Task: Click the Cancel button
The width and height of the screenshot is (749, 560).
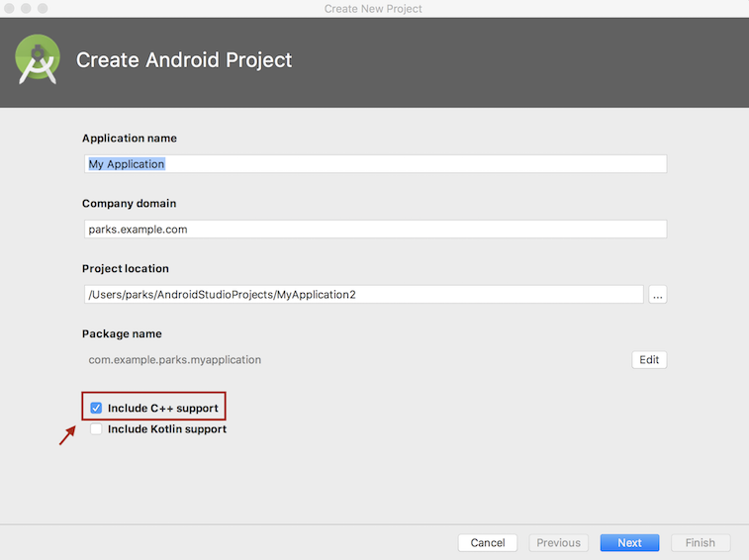Action: (487, 543)
